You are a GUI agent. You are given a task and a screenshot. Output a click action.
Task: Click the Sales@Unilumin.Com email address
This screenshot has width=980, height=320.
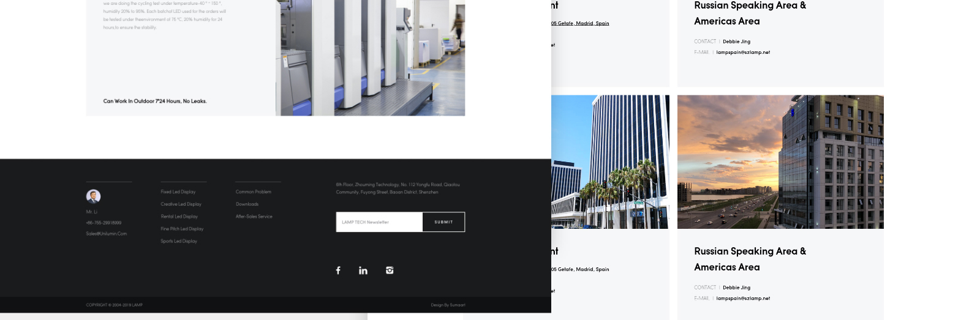[107, 234]
